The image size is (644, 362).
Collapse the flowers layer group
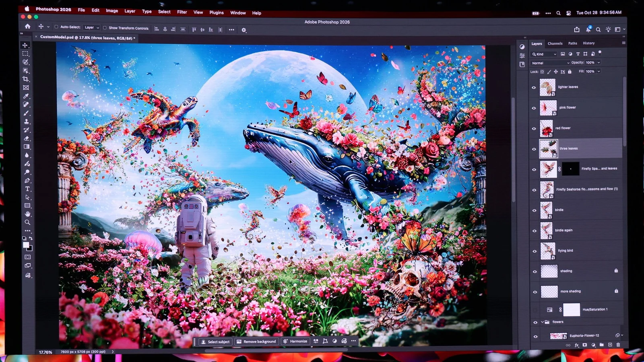pos(542,322)
